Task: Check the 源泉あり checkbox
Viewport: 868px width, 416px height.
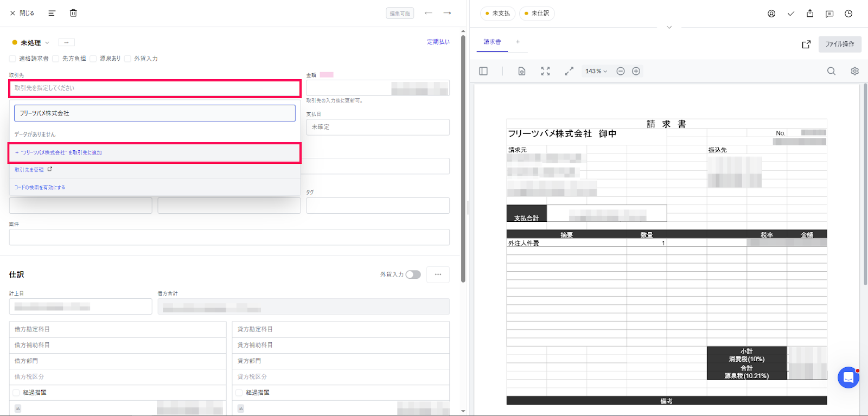Action: coord(93,59)
